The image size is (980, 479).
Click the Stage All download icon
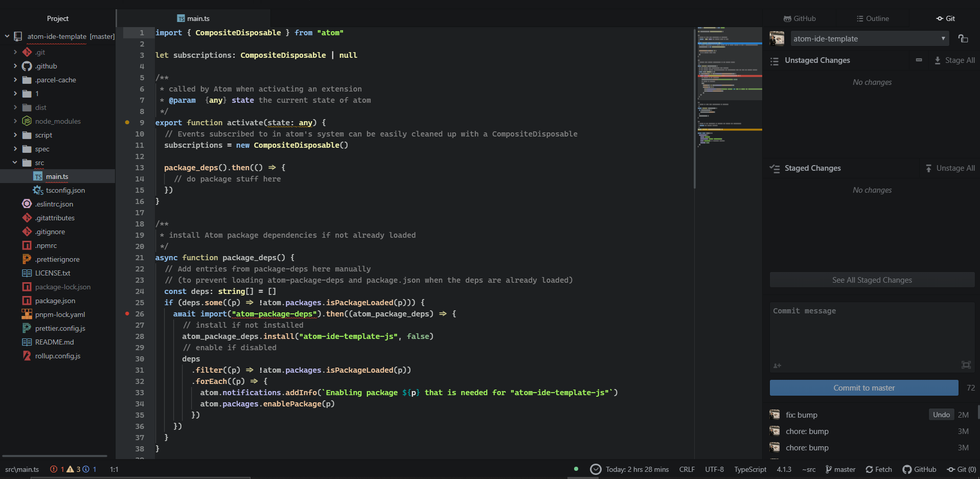938,60
